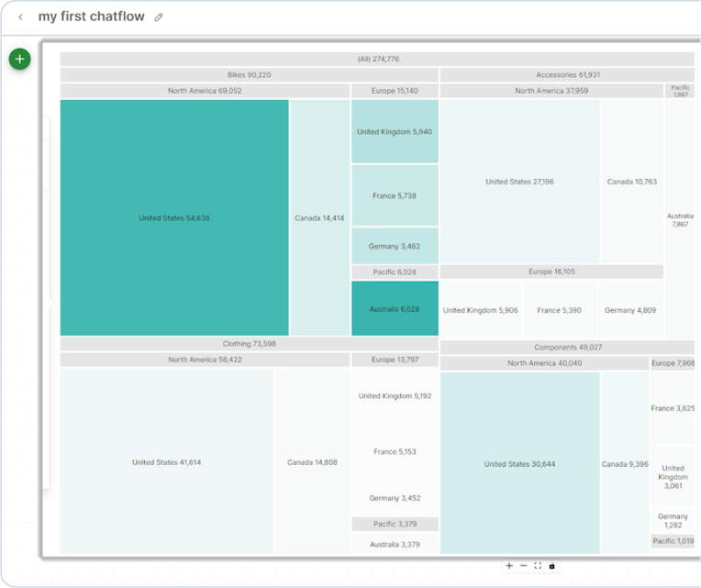The height and width of the screenshot is (588, 701).
Task: Zoom in with canvas plus control
Action: tap(509, 566)
